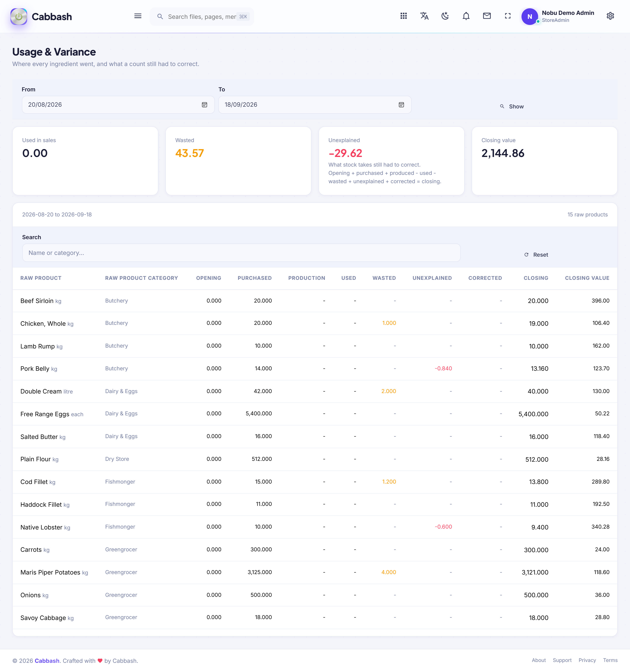This screenshot has height=672, width=630.
Task: Open the Support footer link
Action: (x=562, y=660)
